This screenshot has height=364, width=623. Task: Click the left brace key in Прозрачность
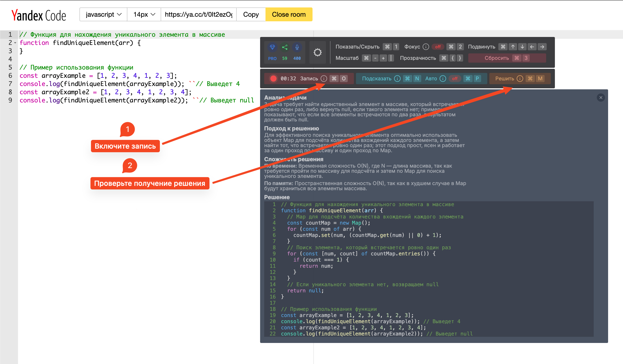coord(453,58)
